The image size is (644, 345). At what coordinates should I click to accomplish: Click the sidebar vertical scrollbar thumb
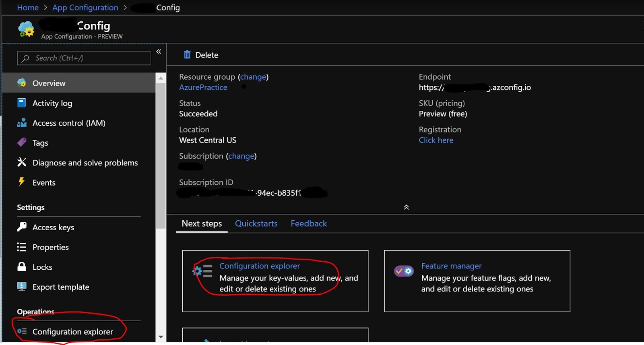pyautogui.click(x=161, y=156)
